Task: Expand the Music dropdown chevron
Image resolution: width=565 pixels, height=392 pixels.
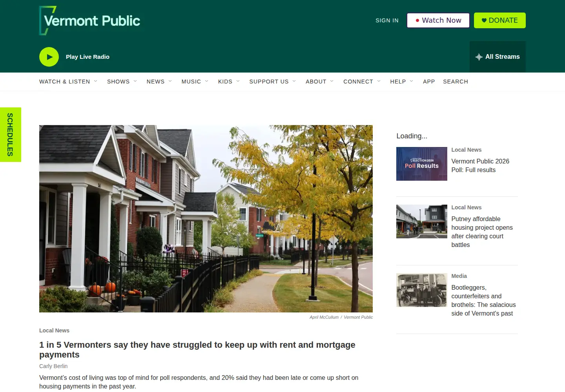Action: [x=207, y=81]
